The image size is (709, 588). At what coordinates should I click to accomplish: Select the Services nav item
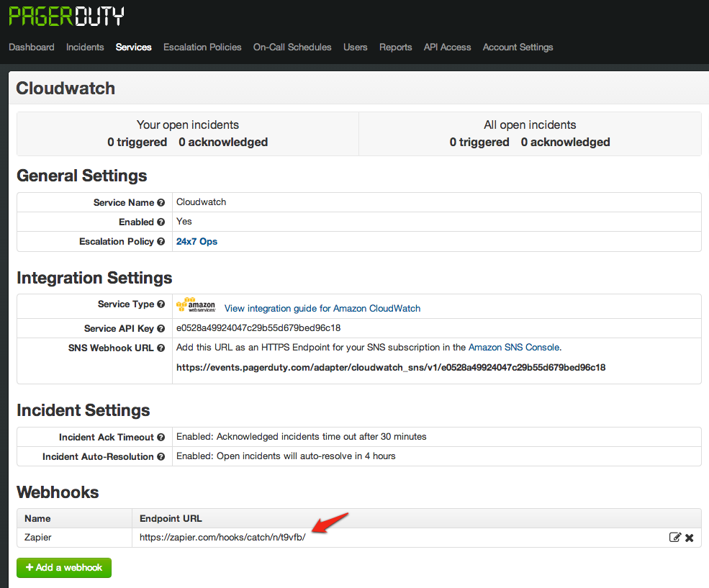(x=133, y=47)
